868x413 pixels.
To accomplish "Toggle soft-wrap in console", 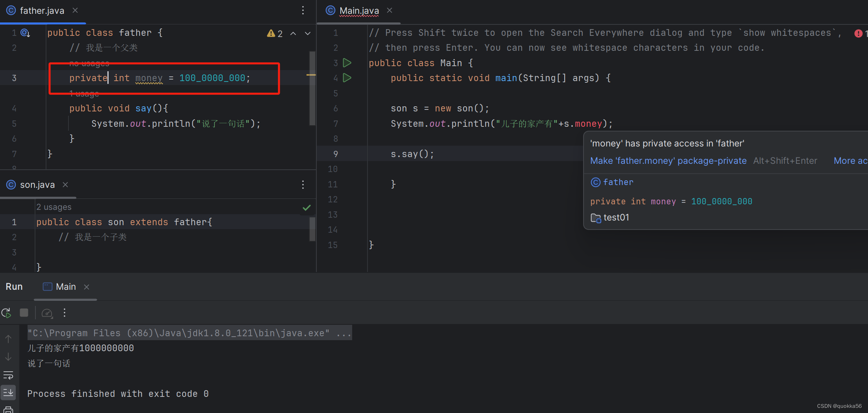I will click(x=8, y=375).
